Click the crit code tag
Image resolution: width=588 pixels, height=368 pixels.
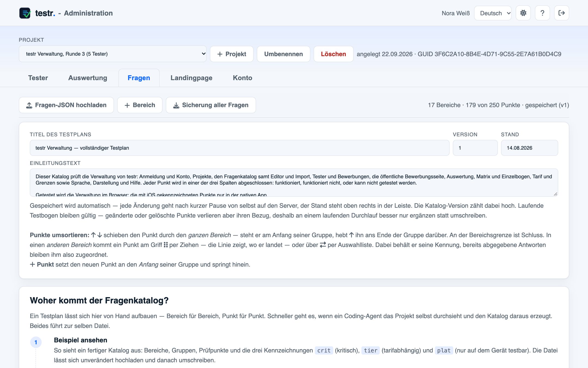(x=324, y=351)
